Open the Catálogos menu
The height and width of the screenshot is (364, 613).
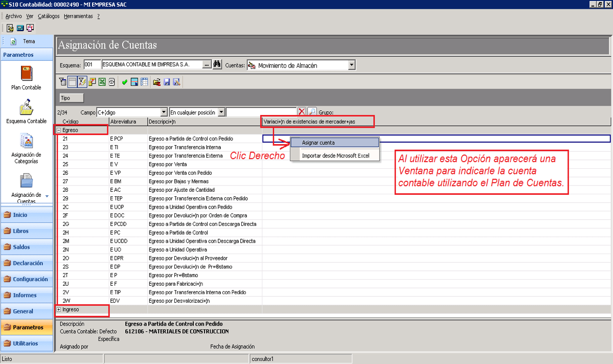pyautogui.click(x=49, y=16)
